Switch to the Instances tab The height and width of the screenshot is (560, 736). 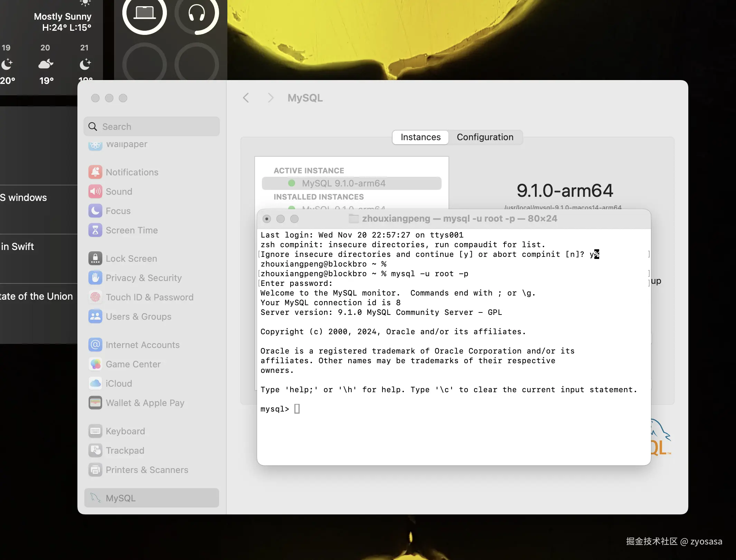click(421, 137)
